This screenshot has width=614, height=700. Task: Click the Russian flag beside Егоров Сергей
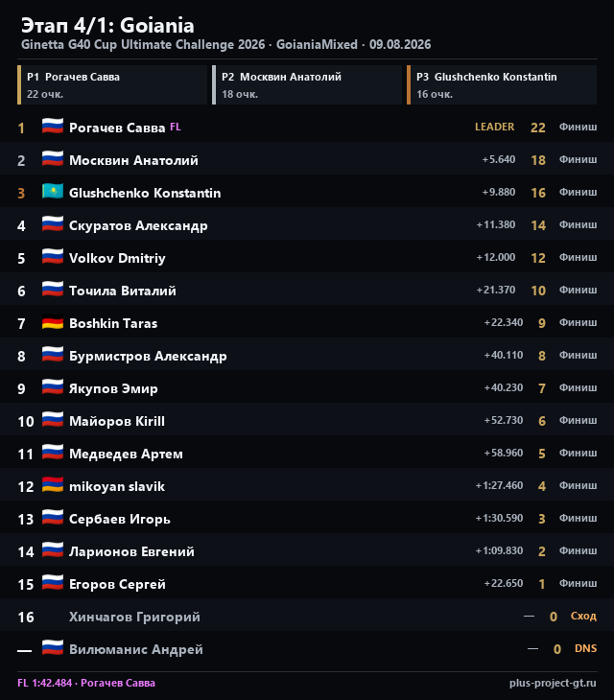tap(53, 583)
